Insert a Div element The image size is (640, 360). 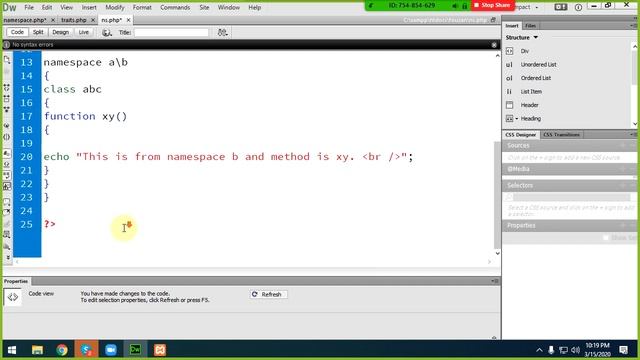pos(525,51)
